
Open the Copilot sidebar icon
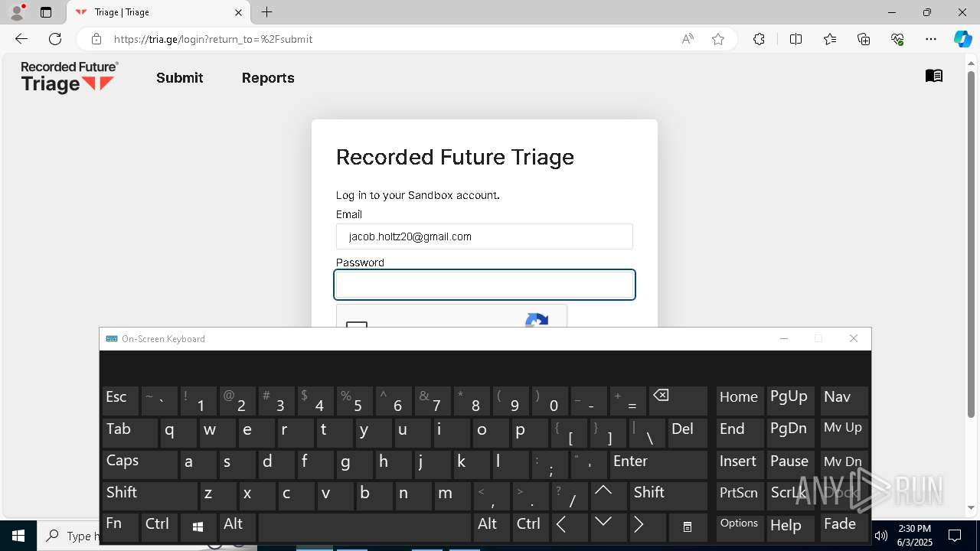962,39
